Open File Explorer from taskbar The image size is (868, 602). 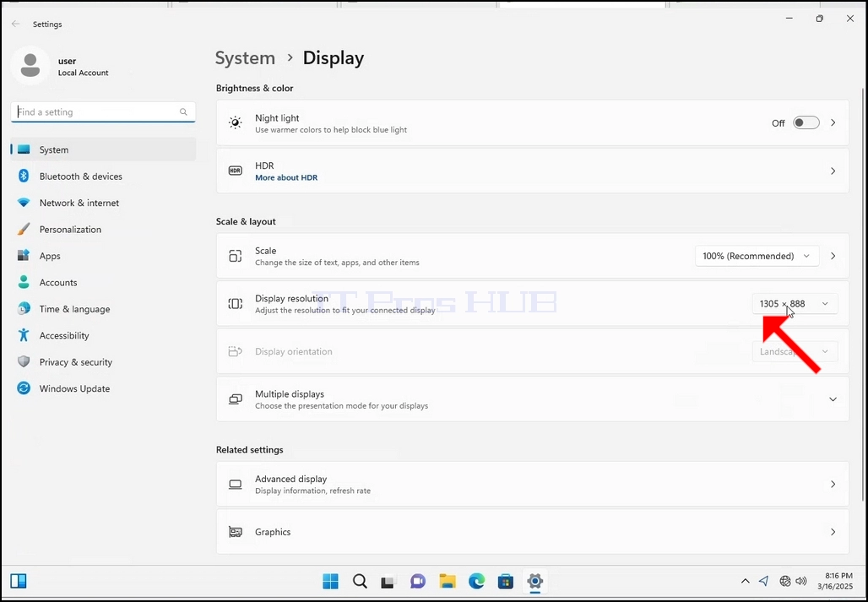click(448, 581)
